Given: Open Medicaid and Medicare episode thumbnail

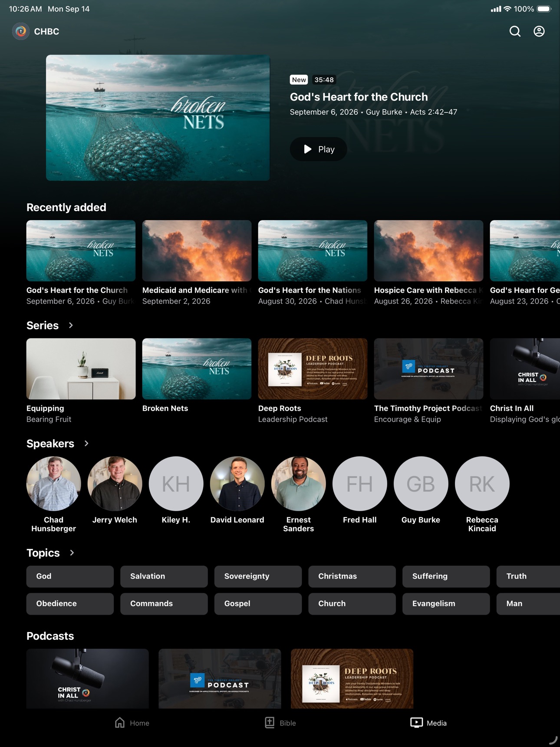Looking at the screenshot, I should [197, 250].
